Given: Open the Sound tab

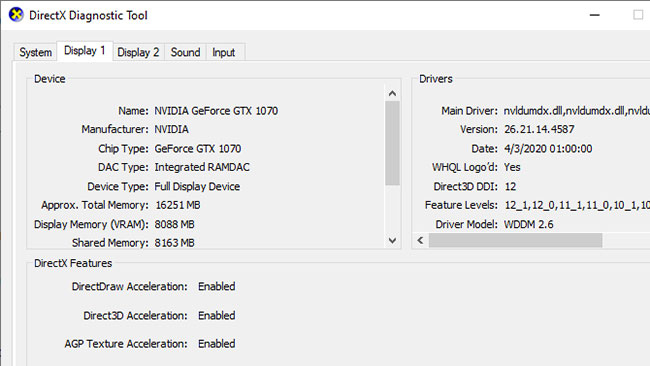Looking at the screenshot, I should coord(185,52).
